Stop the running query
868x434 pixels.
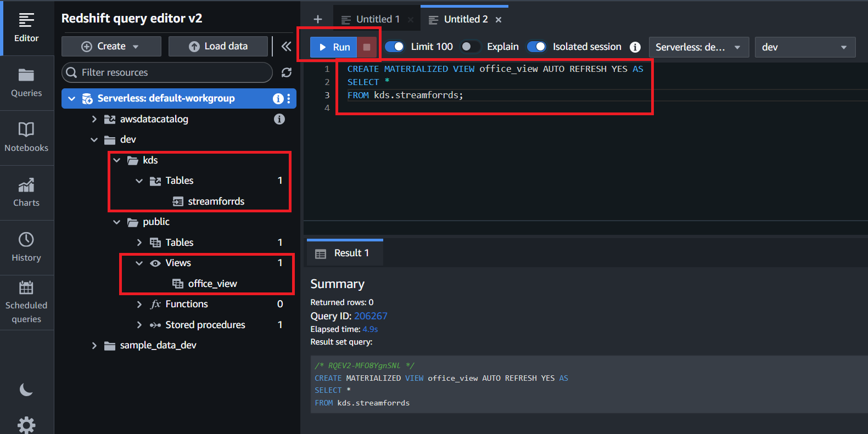[367, 47]
